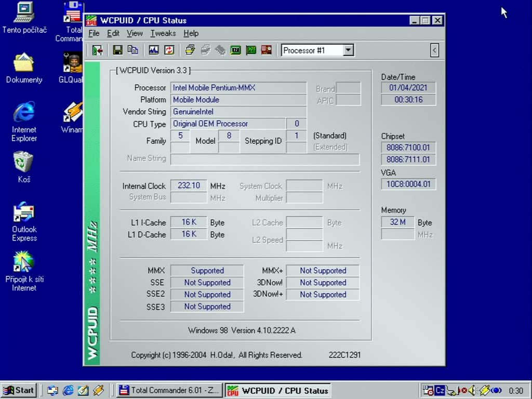Select the Koš recycle bin icon
Image resolution: width=532 pixels, height=399 pixels.
click(24, 167)
